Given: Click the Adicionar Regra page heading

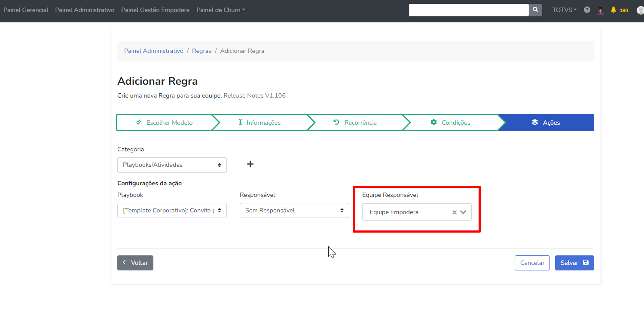Looking at the screenshot, I should pos(158,81).
